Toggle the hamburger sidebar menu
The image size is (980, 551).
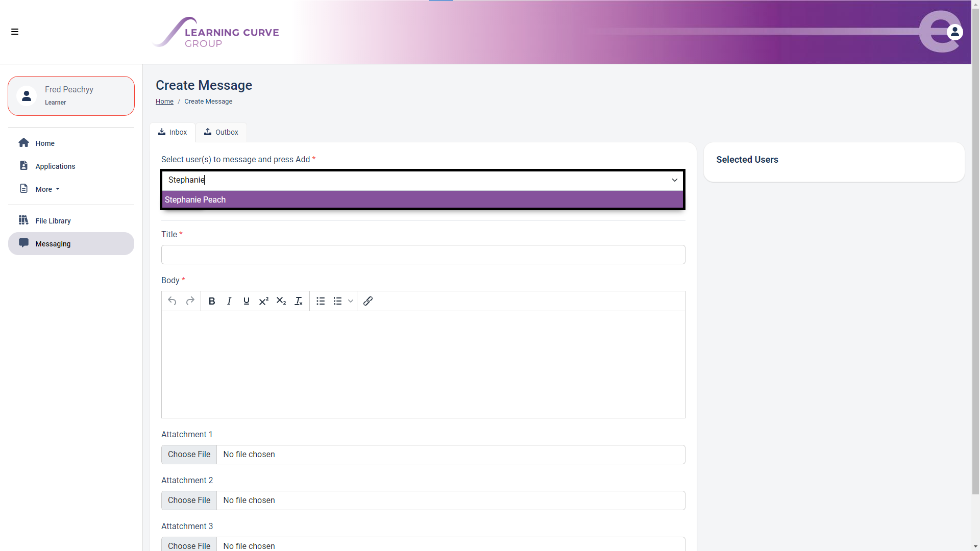15,32
